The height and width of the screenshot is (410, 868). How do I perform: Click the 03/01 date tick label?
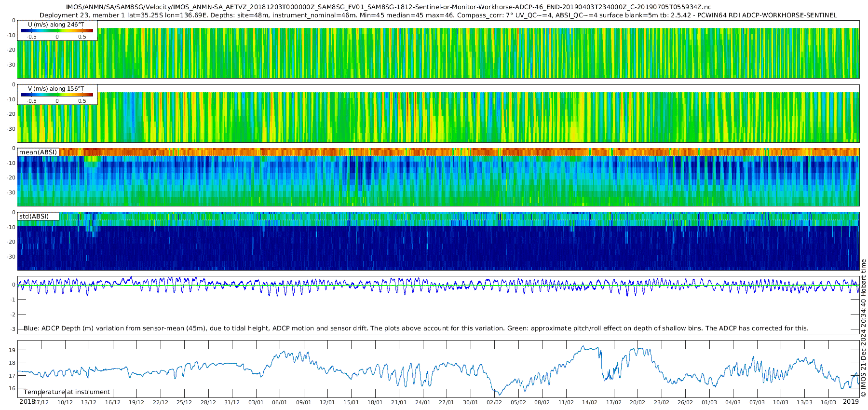point(256,403)
